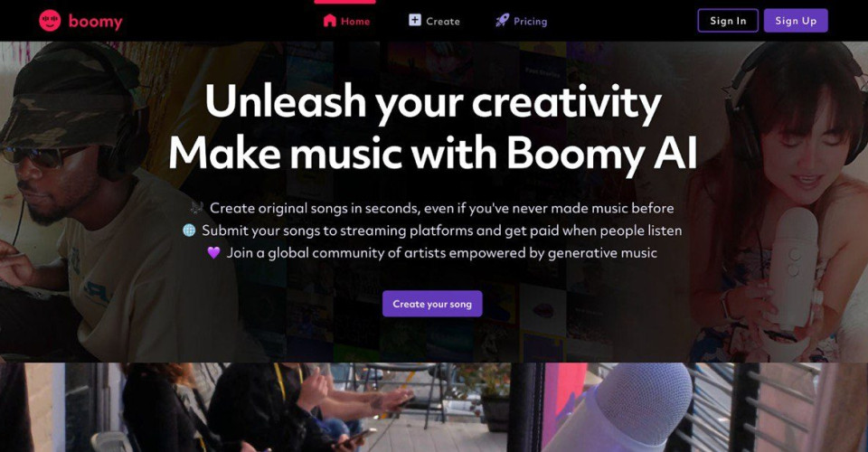Go to the Pricing page
The width and height of the screenshot is (868, 452).
pyautogui.click(x=531, y=22)
